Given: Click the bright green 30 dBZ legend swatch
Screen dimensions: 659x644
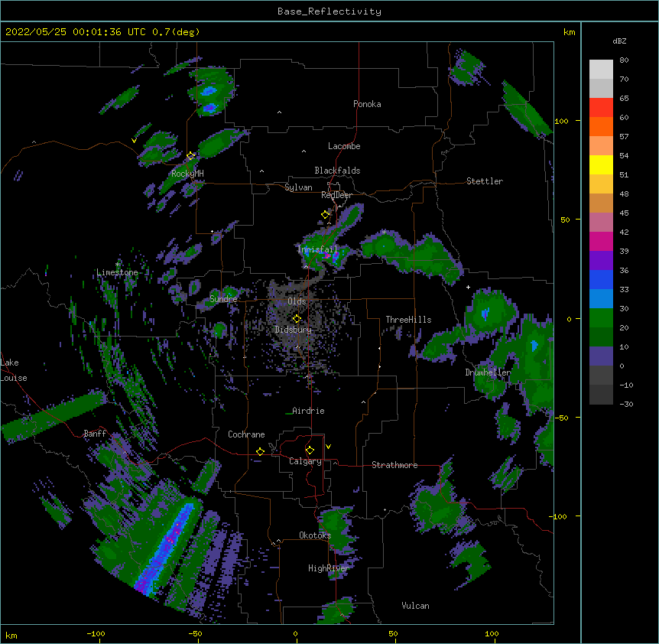Looking at the screenshot, I should pos(601,318).
